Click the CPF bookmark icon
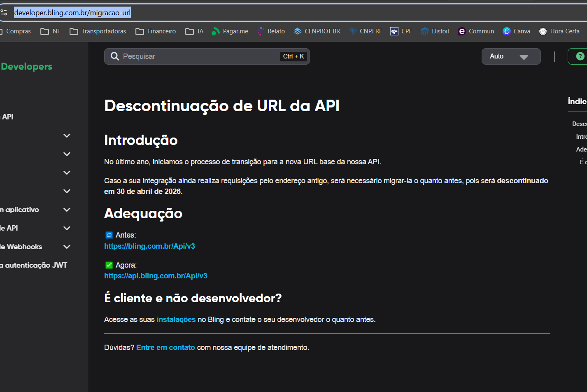Image resolution: width=587 pixels, height=392 pixels. pos(394,31)
